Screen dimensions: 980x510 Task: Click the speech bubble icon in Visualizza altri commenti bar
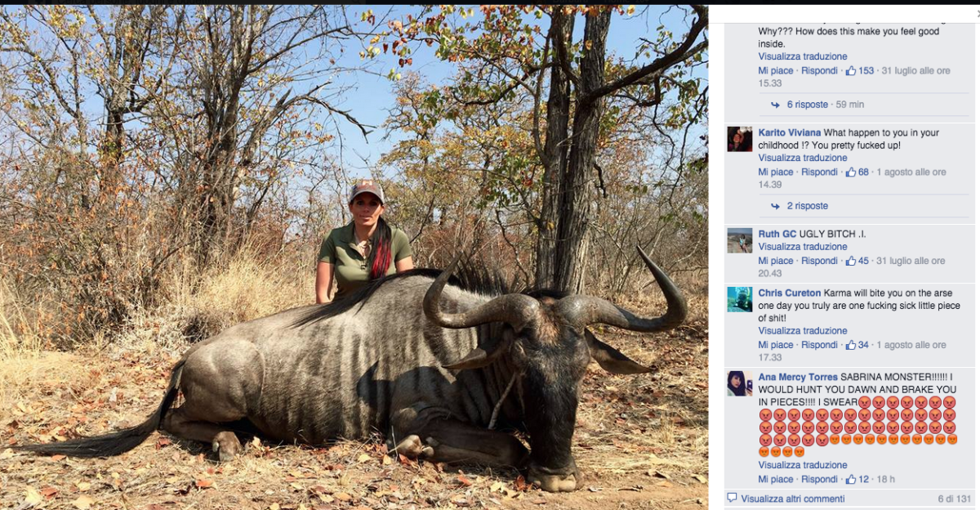732,497
